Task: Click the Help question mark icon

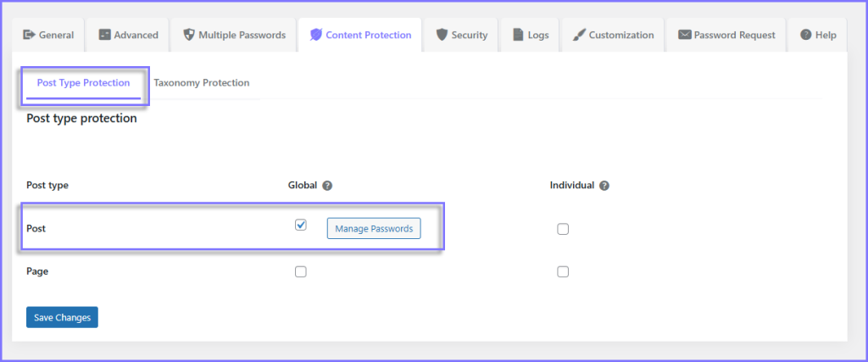Action: click(805, 35)
